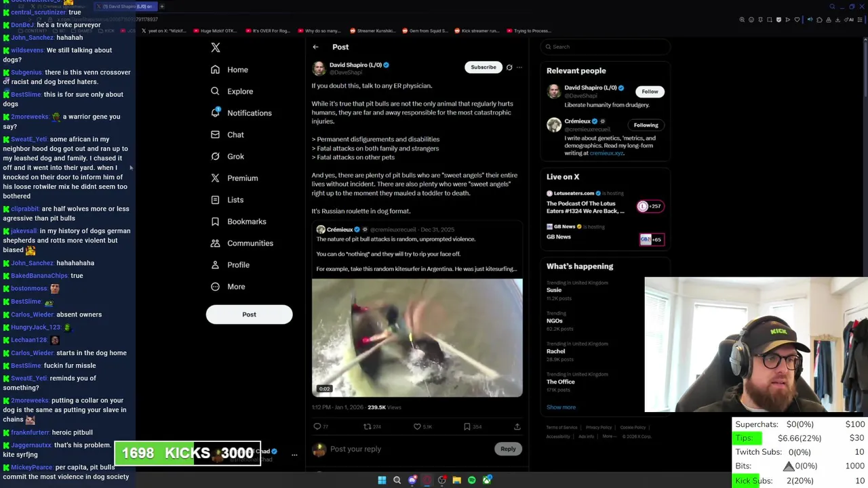
Task: Open bookmark 'Trying to Process...'
Action: click(529, 30)
